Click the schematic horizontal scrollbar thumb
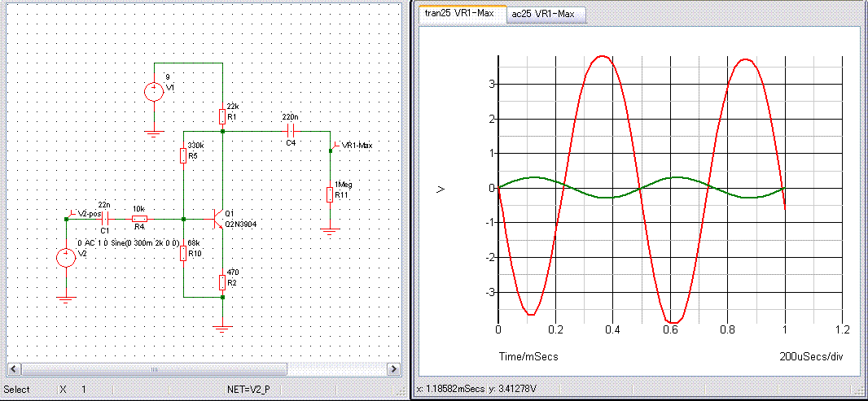 click(153, 369)
